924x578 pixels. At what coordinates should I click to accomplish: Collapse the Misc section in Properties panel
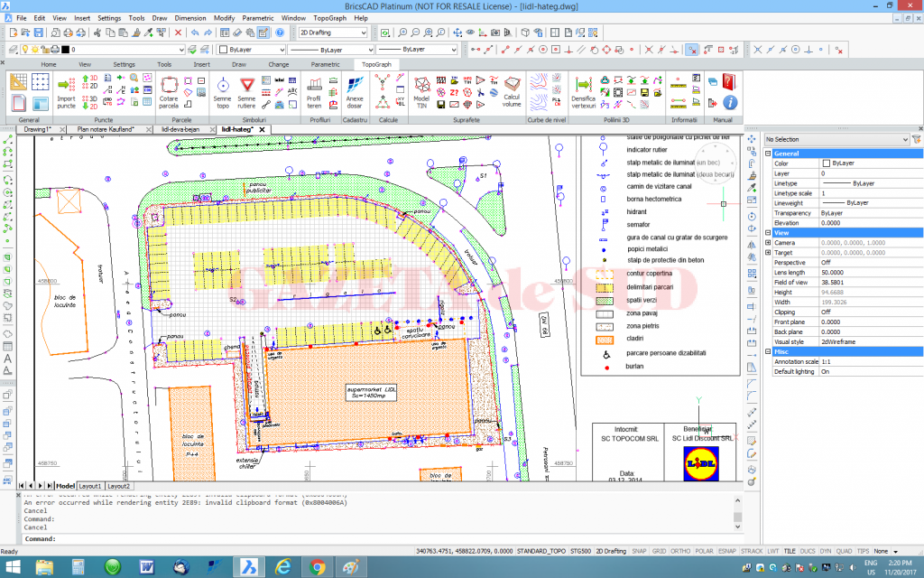pyautogui.click(x=768, y=351)
